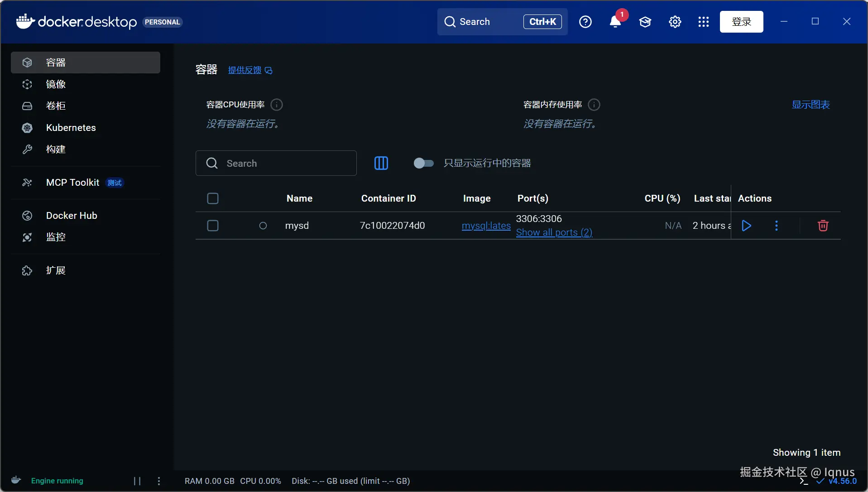Viewport: 868px width, 492px height.
Task: Click the Port(s) column header
Action: (533, 198)
